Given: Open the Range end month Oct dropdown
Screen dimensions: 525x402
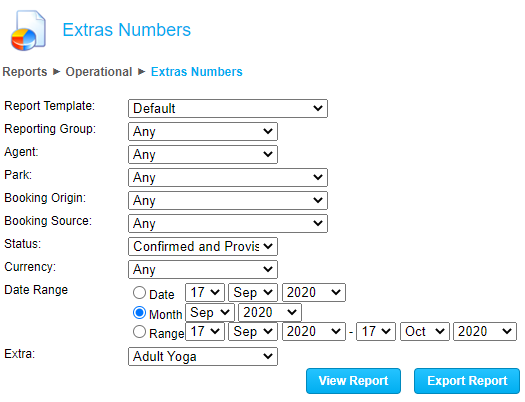Looking at the screenshot, I should click(x=425, y=332).
